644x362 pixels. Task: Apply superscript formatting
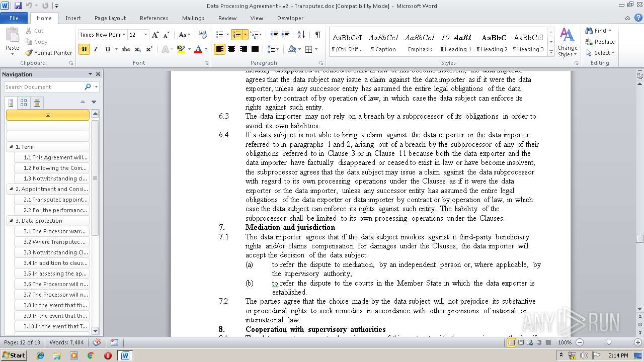149,49
